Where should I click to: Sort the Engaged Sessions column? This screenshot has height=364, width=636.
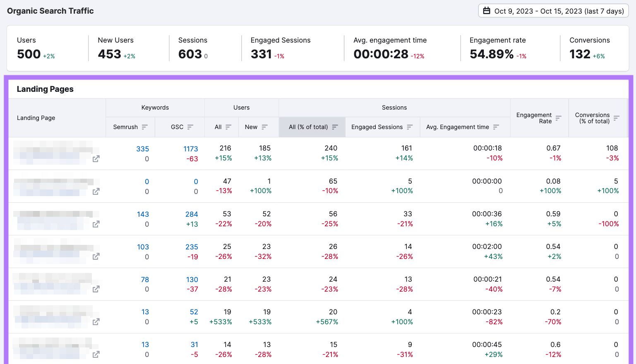pos(410,127)
